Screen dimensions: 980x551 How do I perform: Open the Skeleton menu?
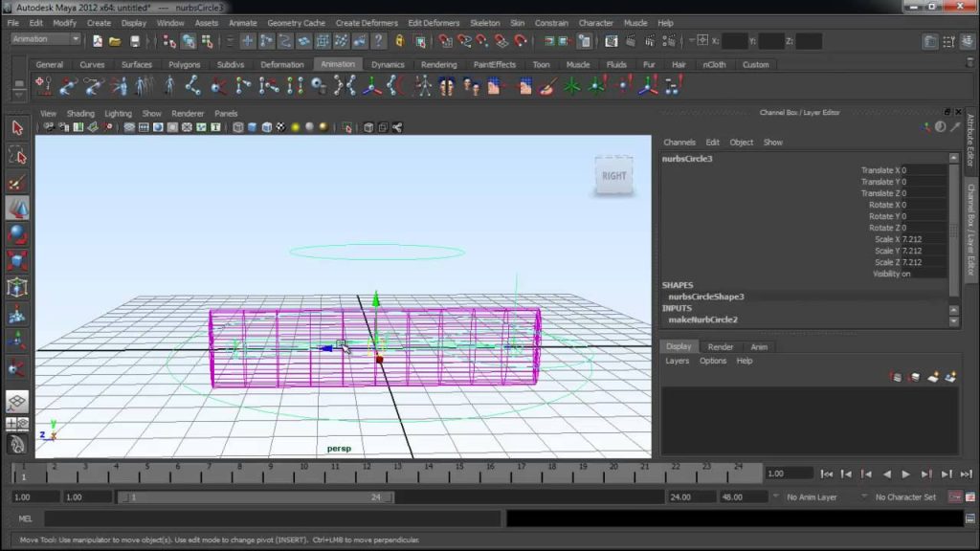coord(485,23)
